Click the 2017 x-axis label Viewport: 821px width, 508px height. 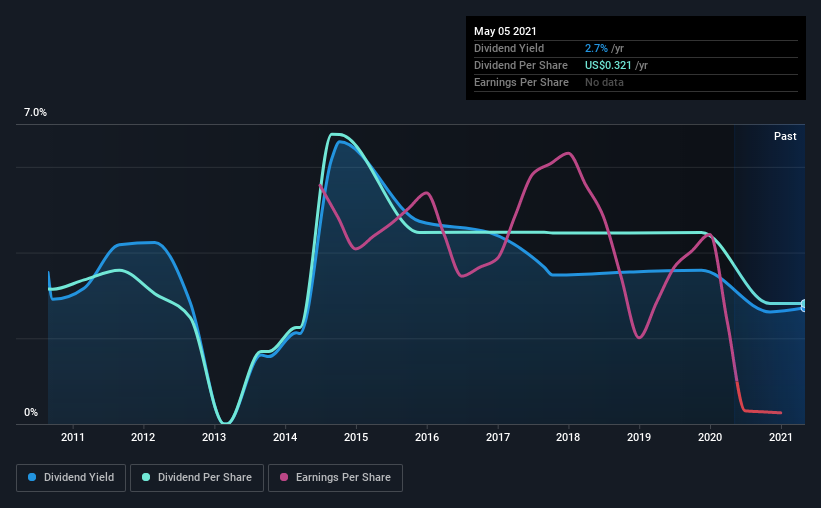click(498, 437)
